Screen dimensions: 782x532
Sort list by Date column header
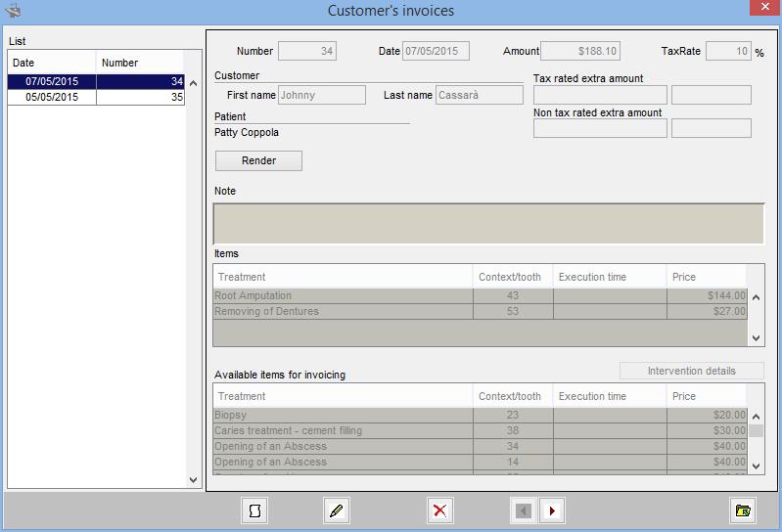[x=53, y=63]
